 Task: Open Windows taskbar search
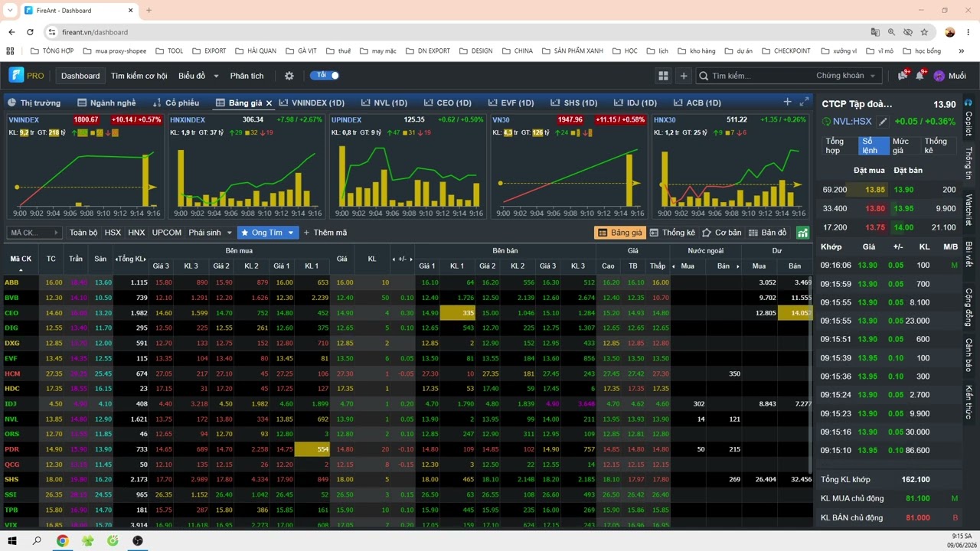tap(37, 540)
